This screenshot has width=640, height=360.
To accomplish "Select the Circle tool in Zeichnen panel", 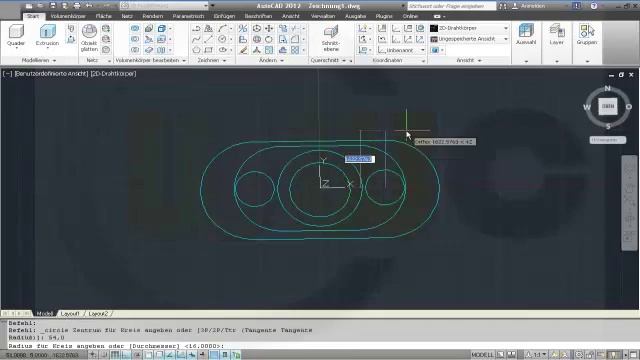I will tap(222, 39).
